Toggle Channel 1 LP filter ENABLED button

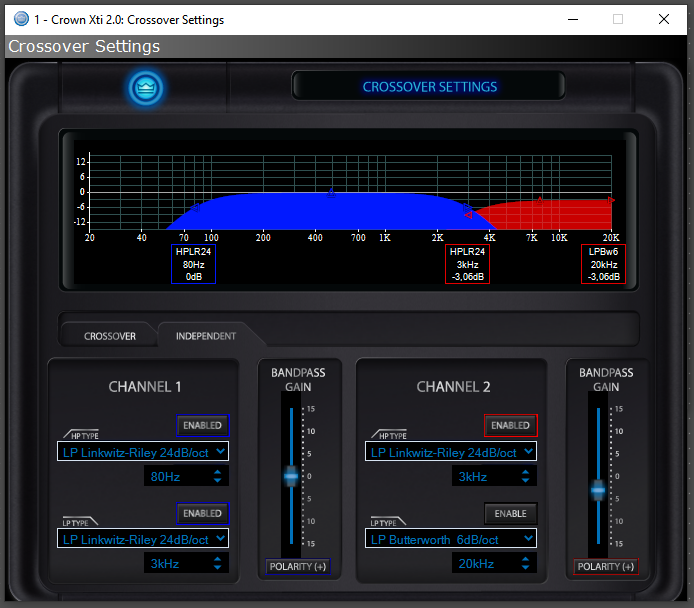[202, 513]
